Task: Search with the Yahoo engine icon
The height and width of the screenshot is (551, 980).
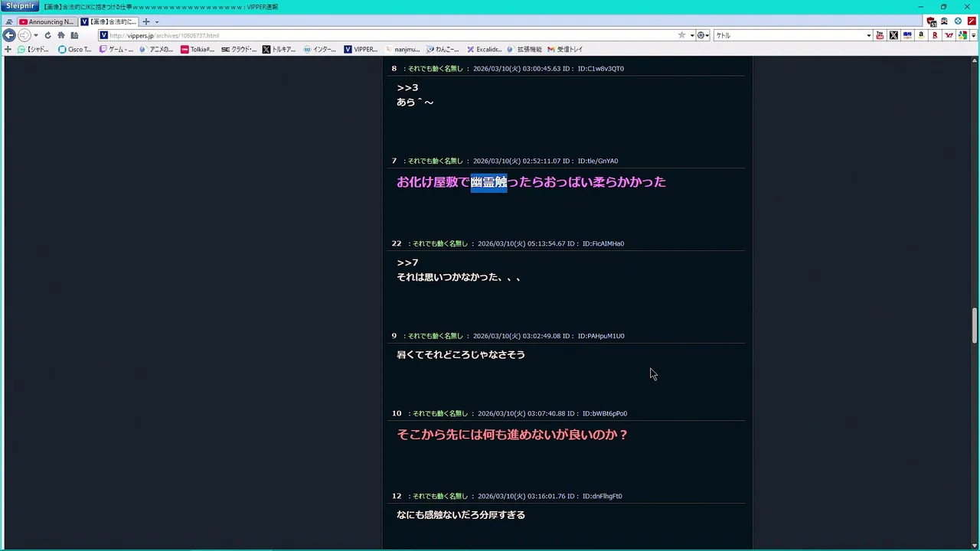Action: pyautogui.click(x=949, y=35)
